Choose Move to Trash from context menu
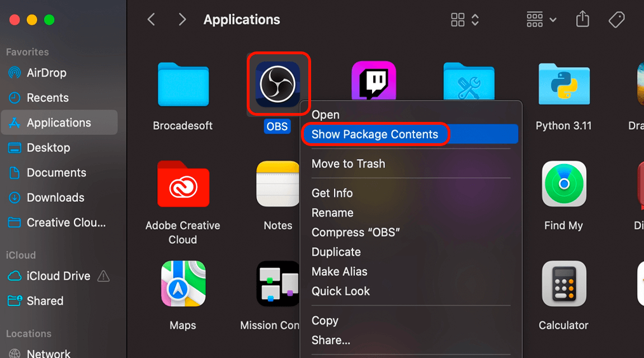The image size is (644, 358). [348, 164]
